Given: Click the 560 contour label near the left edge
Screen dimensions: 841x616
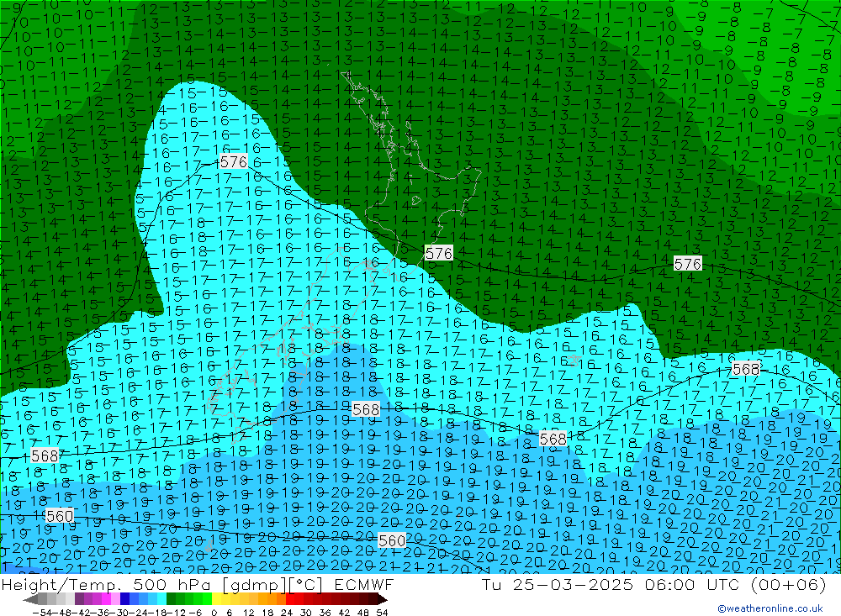Looking at the screenshot, I should pyautogui.click(x=60, y=516).
